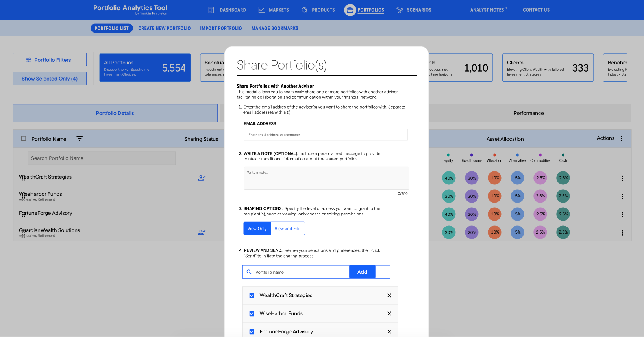
Task: Click the Write a note text area
Action: (x=326, y=178)
